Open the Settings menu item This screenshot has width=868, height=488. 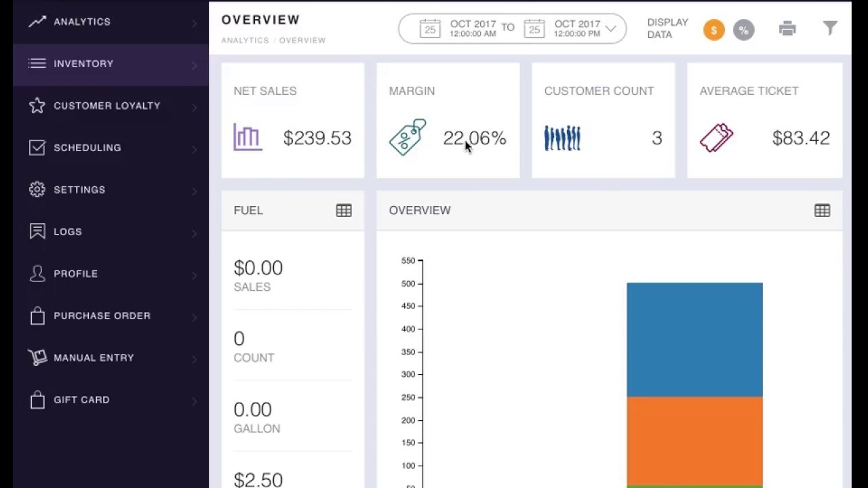(111, 190)
